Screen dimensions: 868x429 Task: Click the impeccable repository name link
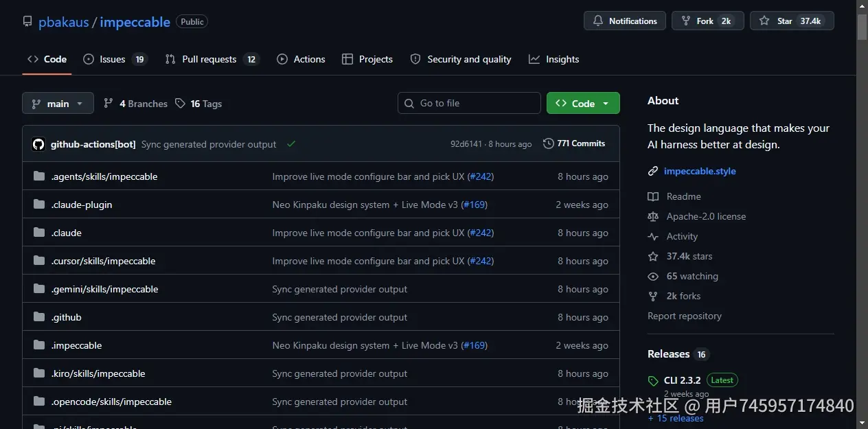click(x=135, y=22)
